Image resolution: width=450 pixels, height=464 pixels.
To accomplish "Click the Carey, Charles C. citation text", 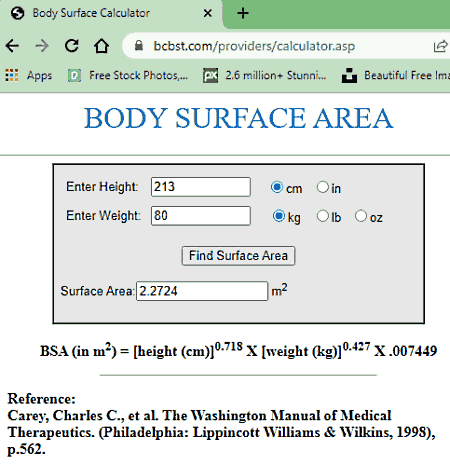I will 221,432.
